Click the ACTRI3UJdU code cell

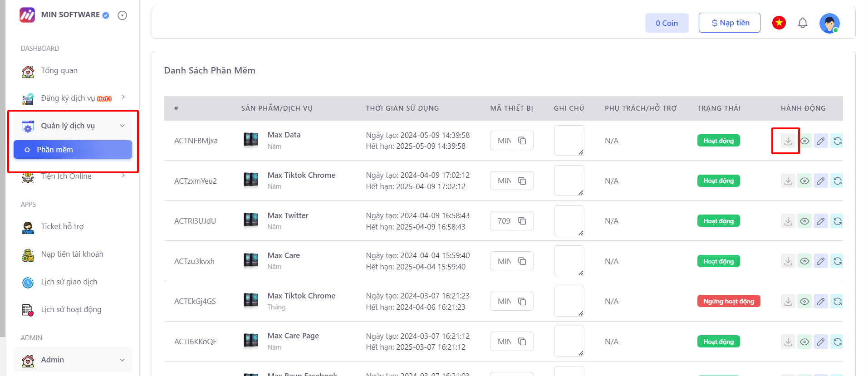point(195,221)
